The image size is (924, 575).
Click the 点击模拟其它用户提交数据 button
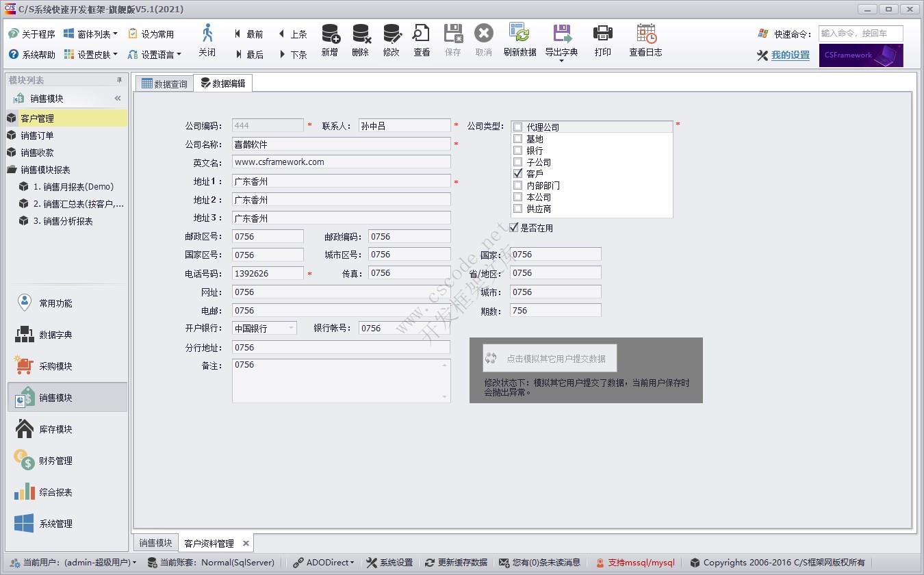(550, 357)
